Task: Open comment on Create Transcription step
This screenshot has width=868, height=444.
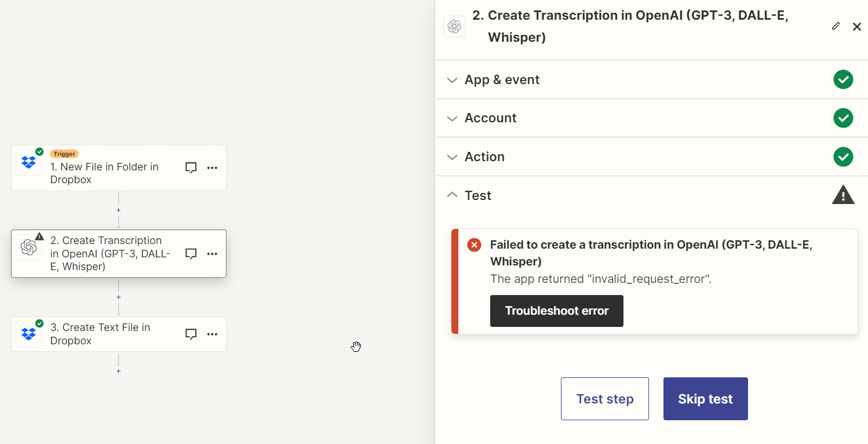Action: (191, 253)
